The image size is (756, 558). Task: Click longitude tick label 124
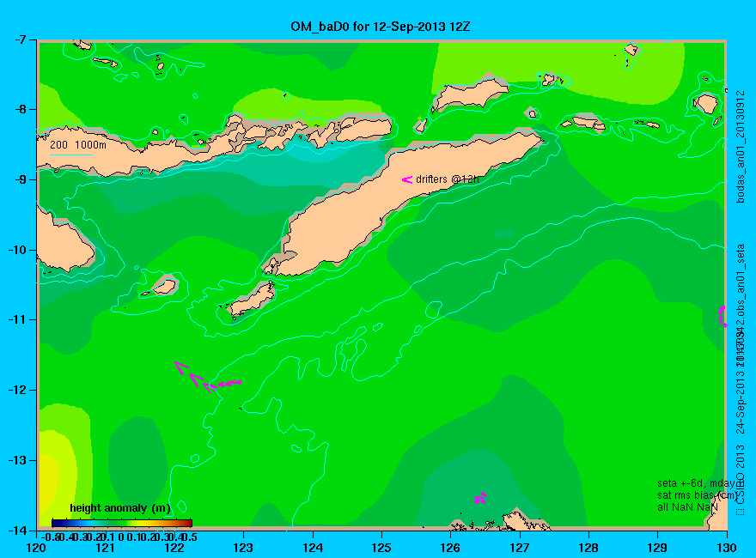pos(313,548)
